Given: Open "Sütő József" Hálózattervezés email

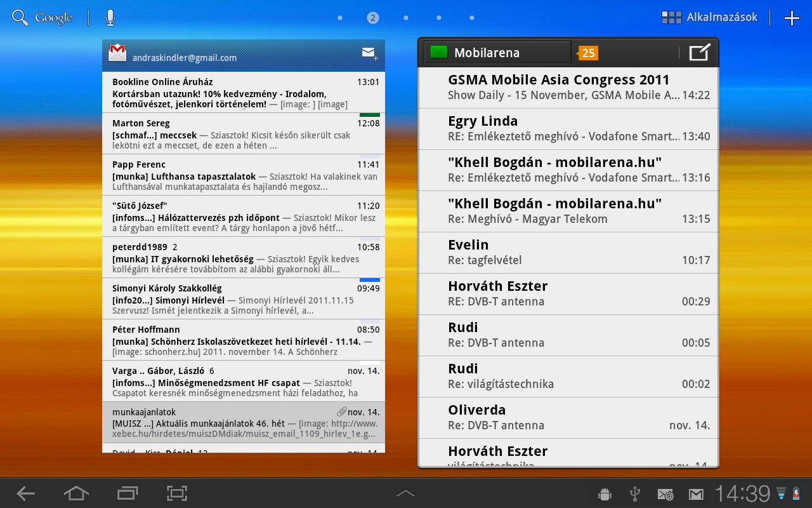Looking at the screenshot, I should [244, 216].
